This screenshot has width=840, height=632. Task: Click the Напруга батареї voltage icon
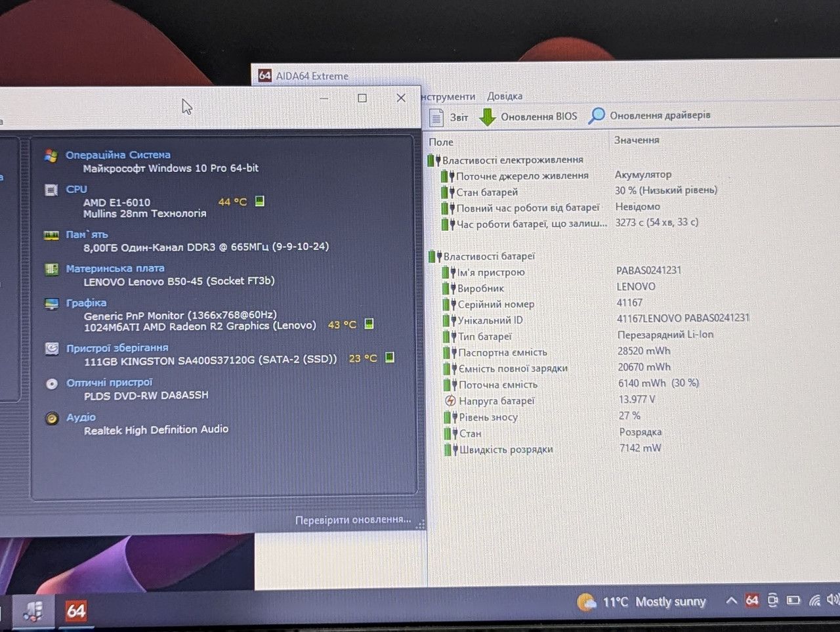[450, 401]
